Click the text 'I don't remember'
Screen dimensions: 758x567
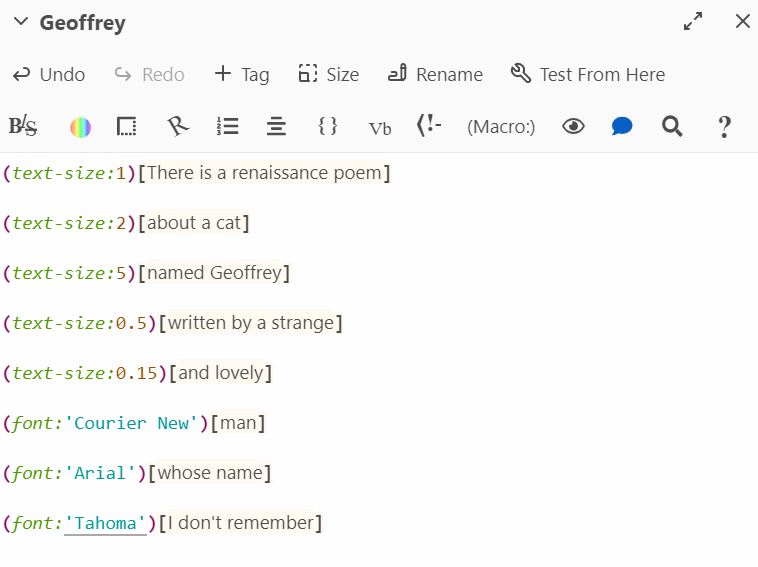click(x=240, y=523)
